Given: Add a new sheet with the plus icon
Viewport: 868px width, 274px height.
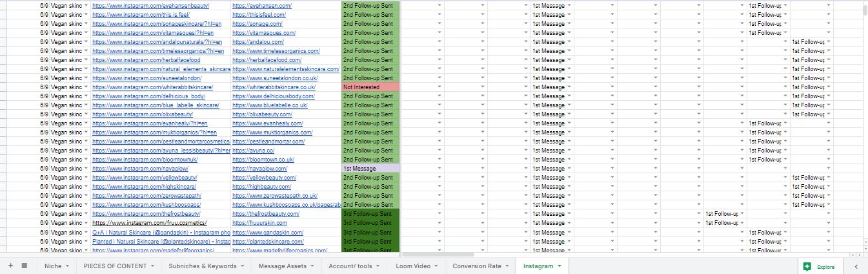Looking at the screenshot, I should coord(10,266).
